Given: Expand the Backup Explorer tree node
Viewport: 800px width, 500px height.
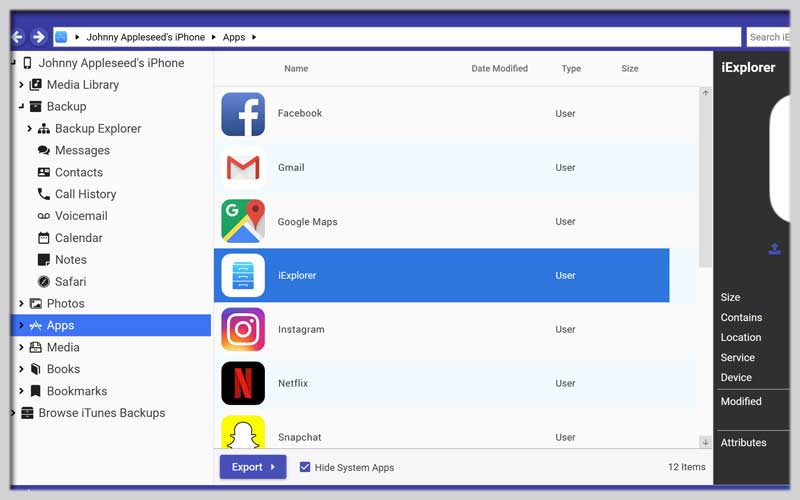Looking at the screenshot, I should click(x=29, y=129).
